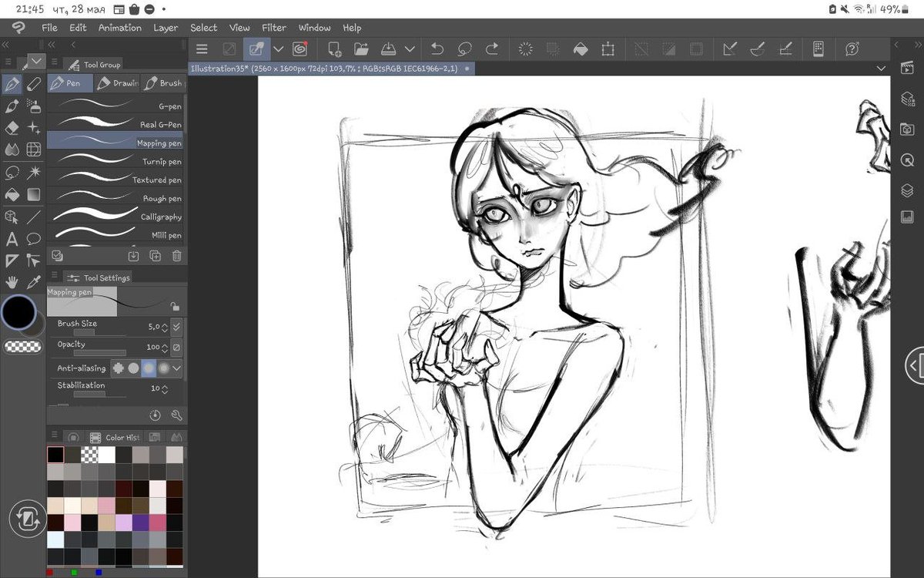Select the Eyedropper tool

pos(34,283)
